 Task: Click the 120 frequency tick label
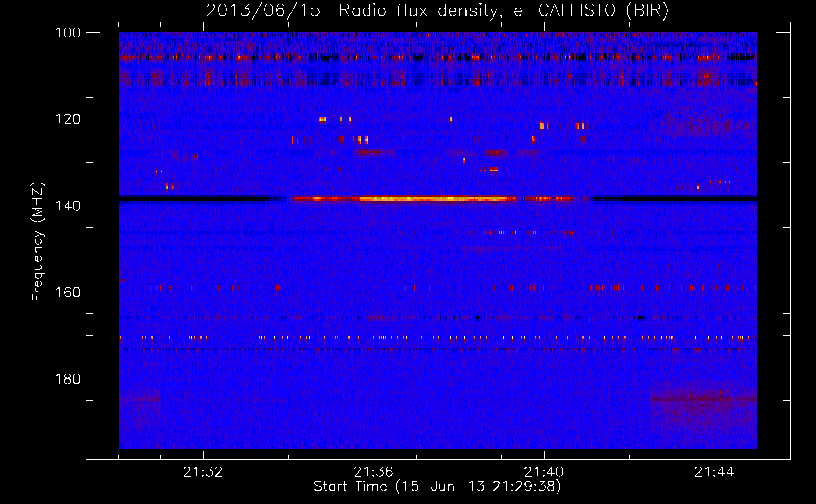[68, 119]
